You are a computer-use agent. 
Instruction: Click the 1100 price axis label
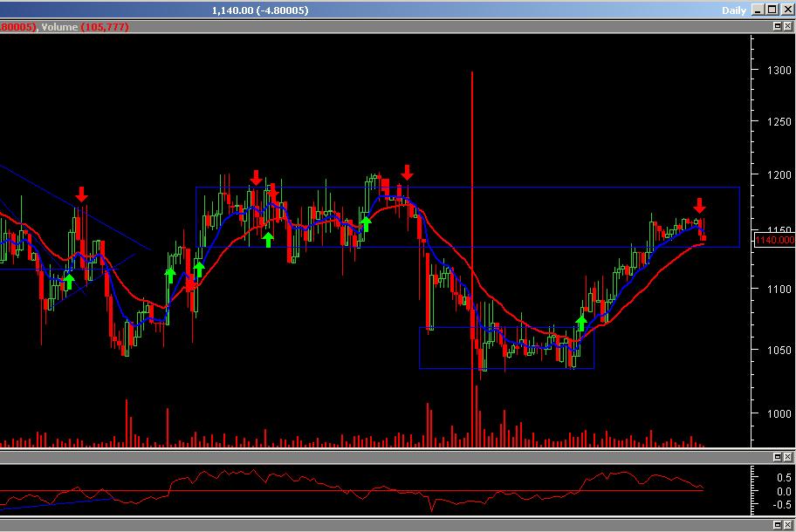point(779,289)
